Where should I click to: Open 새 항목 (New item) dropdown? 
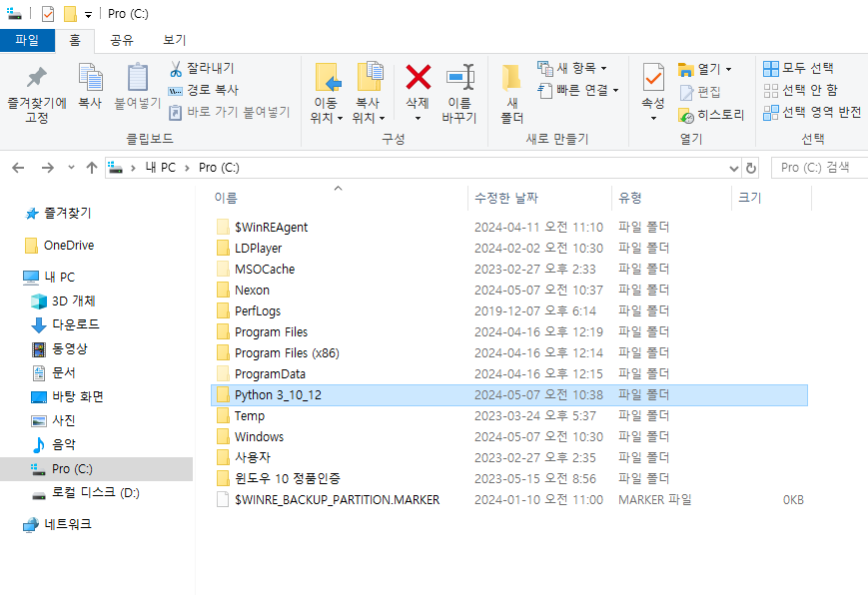[572, 69]
